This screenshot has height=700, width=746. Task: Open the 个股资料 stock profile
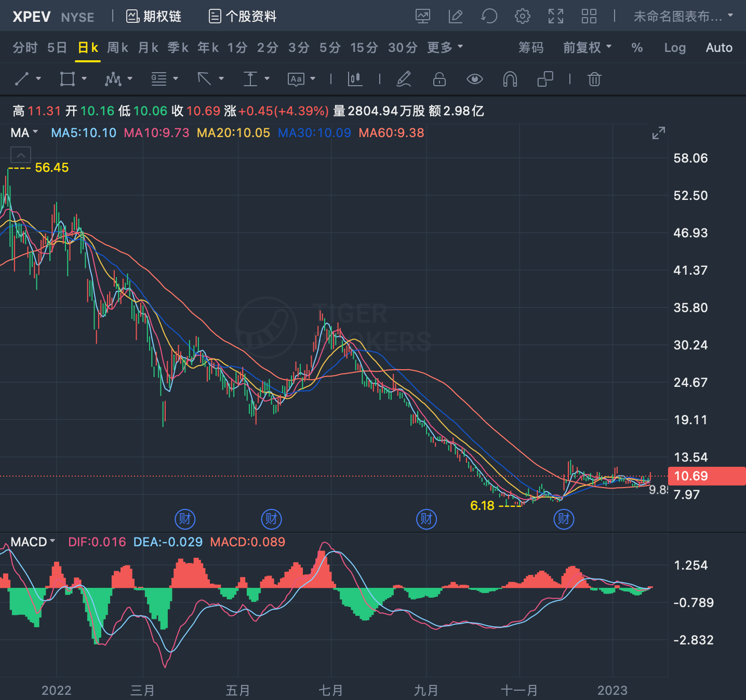point(243,16)
